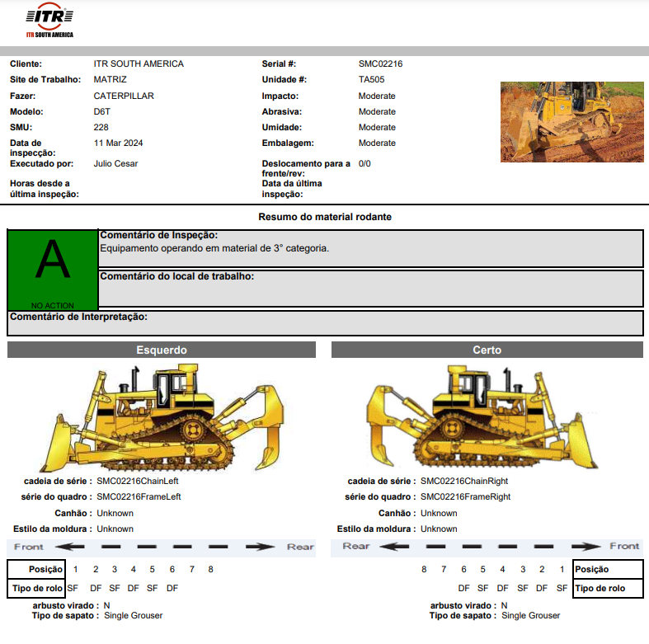The width and height of the screenshot is (649, 644).
Task: Select left position number 8
Action: pos(210,570)
